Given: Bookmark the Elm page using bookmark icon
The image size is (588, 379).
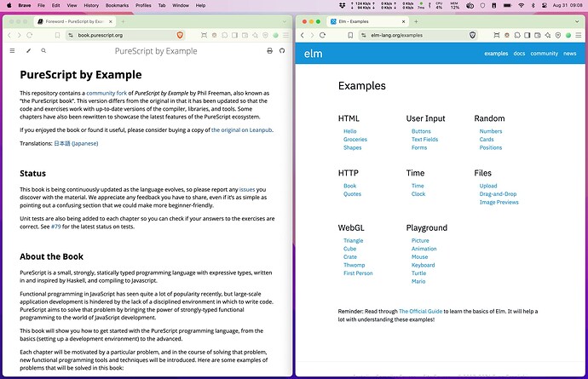Looking at the screenshot, I should (350, 35).
